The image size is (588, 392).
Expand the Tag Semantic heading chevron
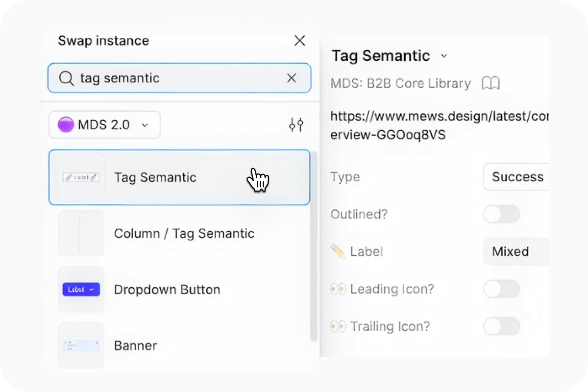point(444,56)
